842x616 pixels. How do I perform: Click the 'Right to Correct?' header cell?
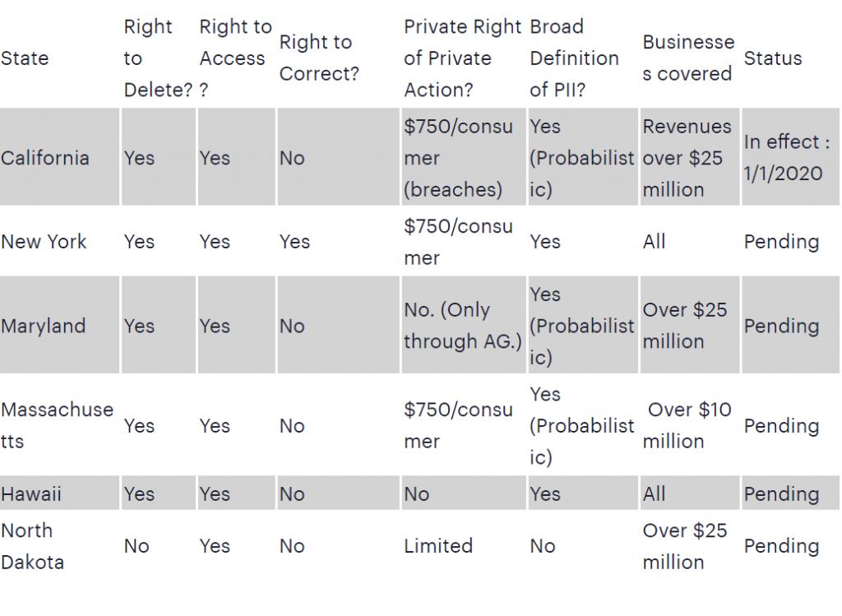(319, 58)
